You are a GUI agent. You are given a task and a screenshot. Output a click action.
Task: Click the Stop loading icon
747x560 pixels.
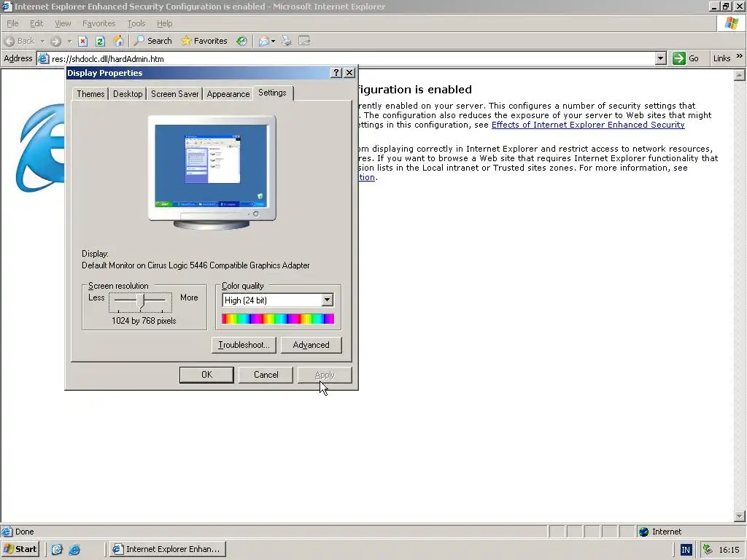pos(82,41)
